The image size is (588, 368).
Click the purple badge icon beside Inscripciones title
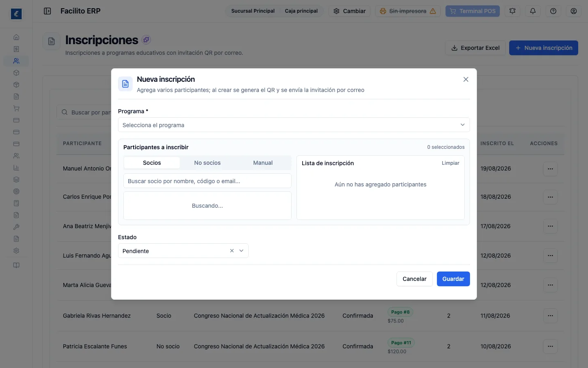(146, 40)
